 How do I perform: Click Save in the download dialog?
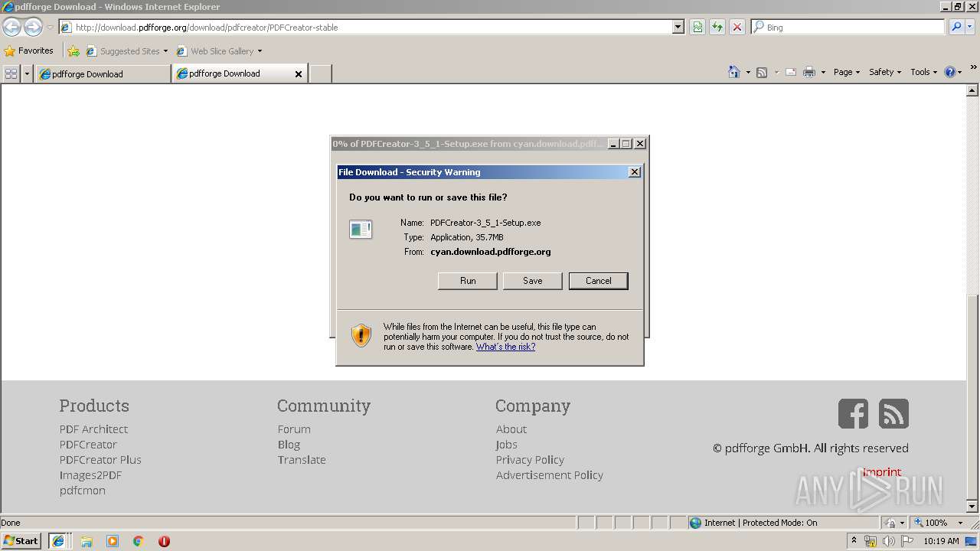pos(533,281)
